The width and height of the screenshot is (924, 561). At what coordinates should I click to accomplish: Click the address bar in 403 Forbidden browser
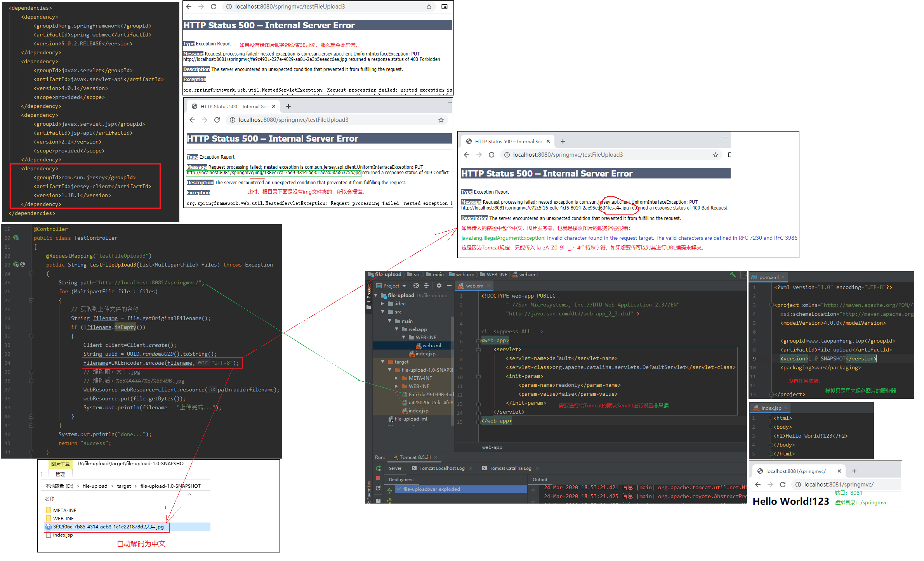(x=329, y=7)
